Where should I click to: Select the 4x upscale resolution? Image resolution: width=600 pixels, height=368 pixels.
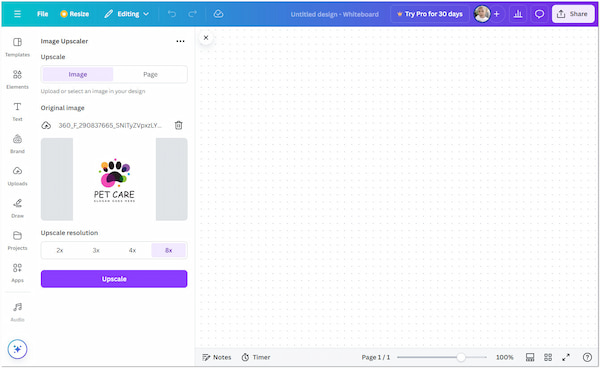[132, 250]
